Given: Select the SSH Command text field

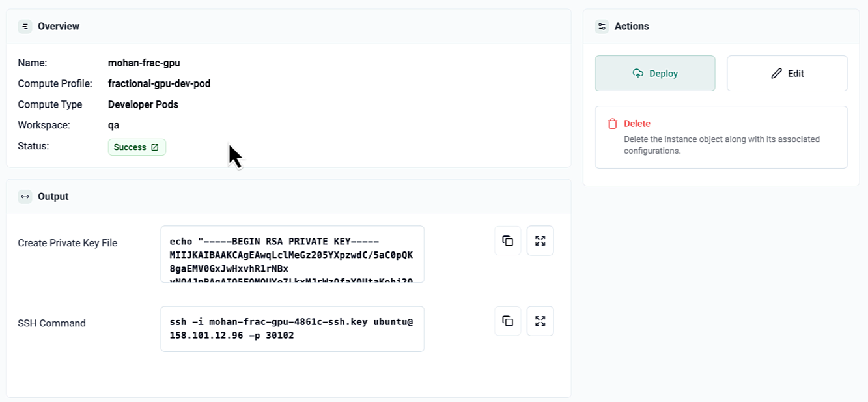Looking at the screenshot, I should [x=292, y=328].
